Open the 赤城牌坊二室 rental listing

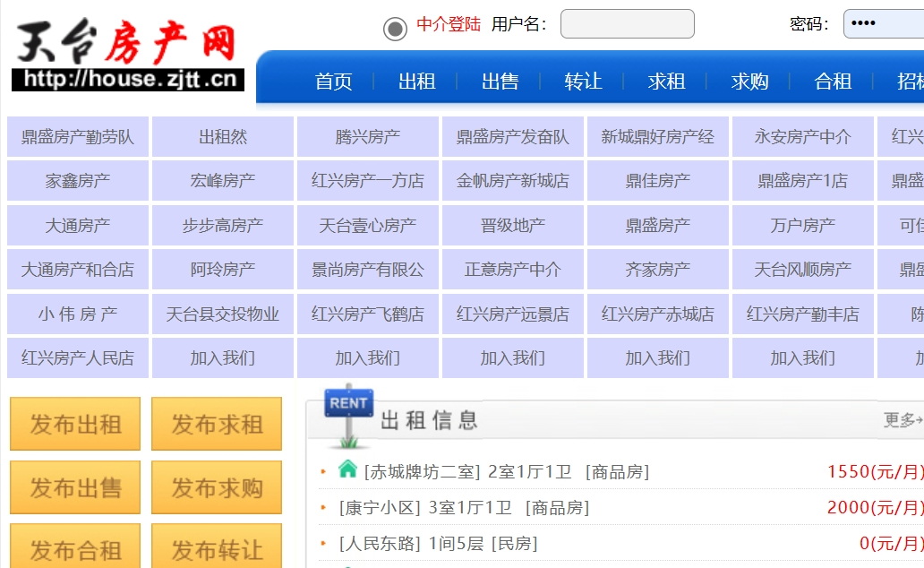click(x=507, y=472)
